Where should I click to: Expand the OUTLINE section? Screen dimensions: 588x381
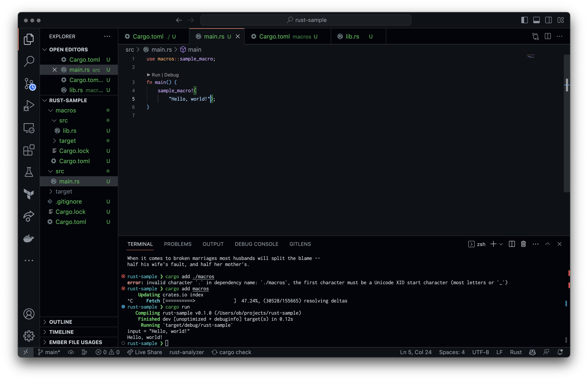(61, 322)
